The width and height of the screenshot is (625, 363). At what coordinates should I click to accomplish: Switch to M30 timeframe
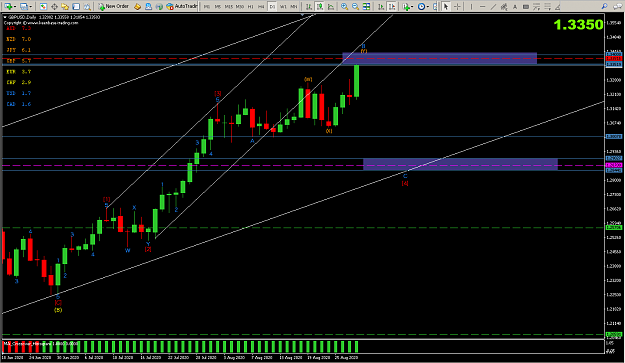click(x=240, y=6)
